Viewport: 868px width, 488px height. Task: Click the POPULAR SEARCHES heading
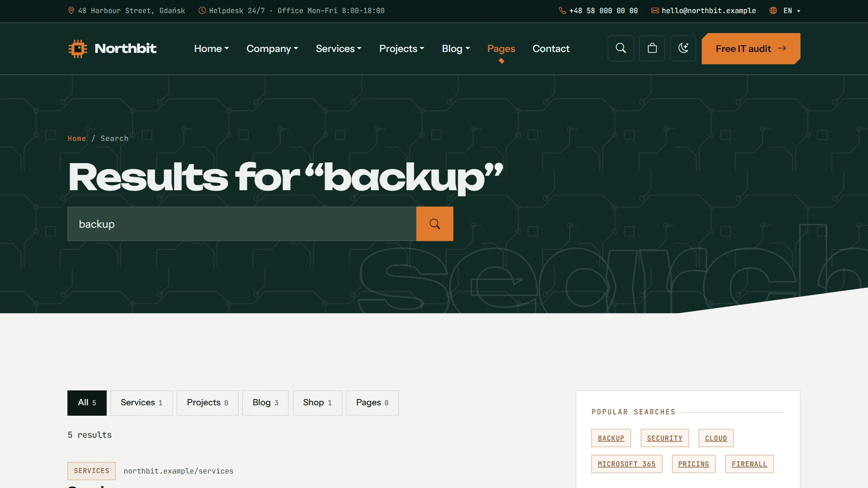633,412
